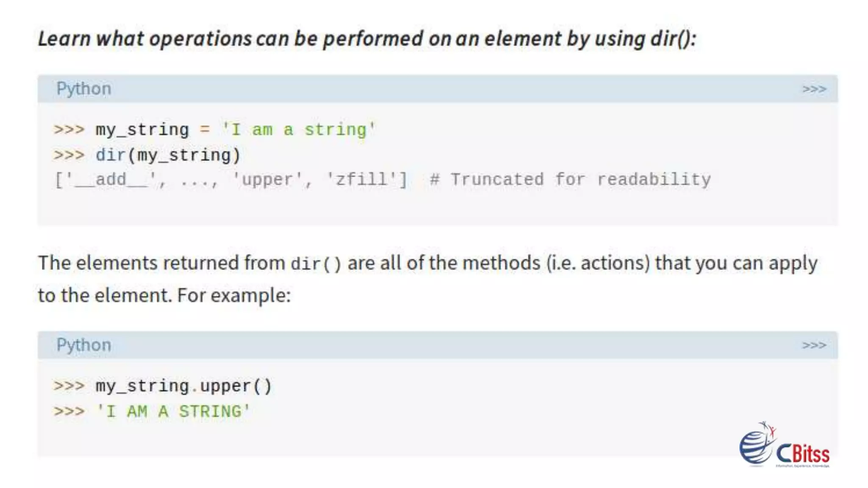Click the >>> prompt before 'I AM A STRING'

(69, 411)
